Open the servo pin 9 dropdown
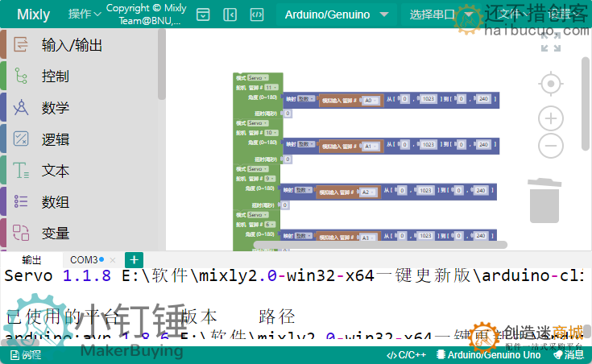Image resolution: width=592 pixels, height=364 pixels. click(x=270, y=179)
